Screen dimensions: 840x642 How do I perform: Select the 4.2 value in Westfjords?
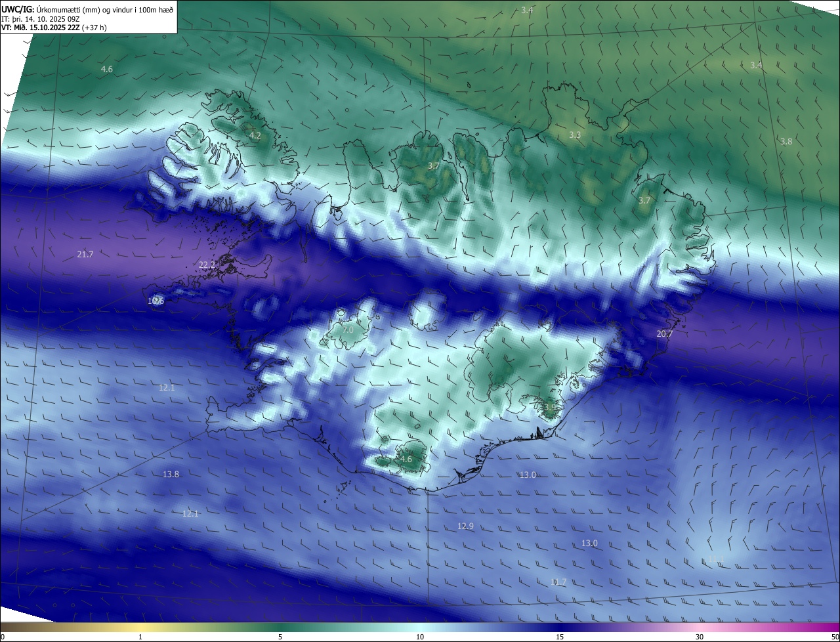pos(255,135)
